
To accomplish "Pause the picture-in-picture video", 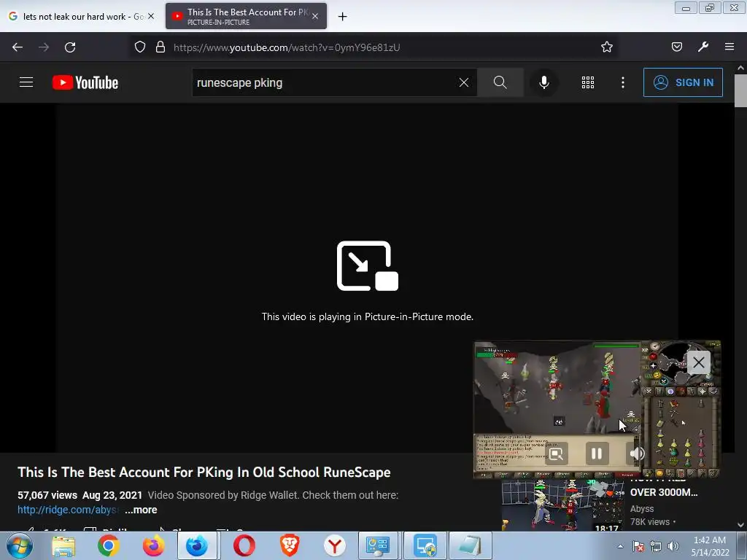I will click(x=597, y=454).
